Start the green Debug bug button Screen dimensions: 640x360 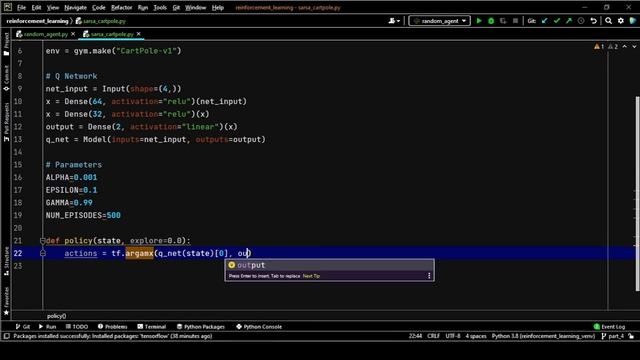click(491, 21)
